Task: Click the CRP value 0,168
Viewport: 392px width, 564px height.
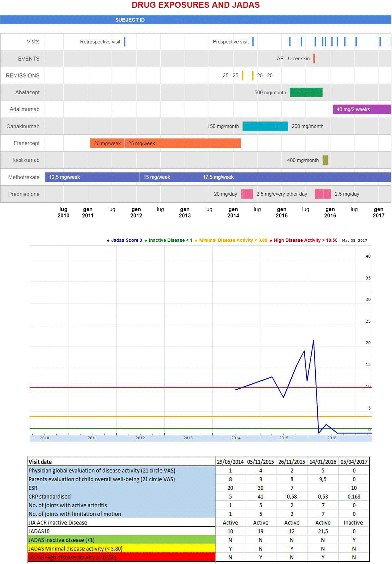Action: [354, 497]
